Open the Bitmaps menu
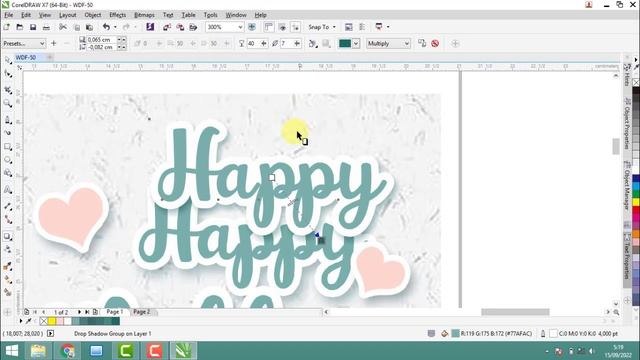640x360 pixels. coord(144,15)
